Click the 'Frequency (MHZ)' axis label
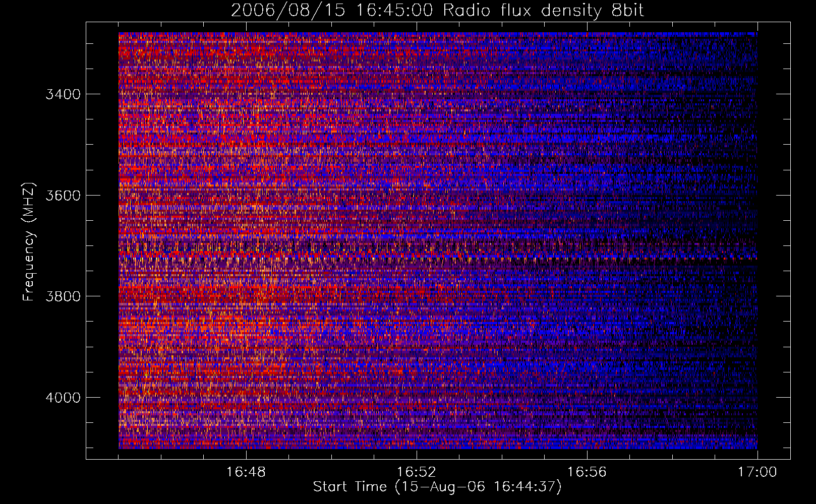The height and width of the screenshot is (504, 816). coord(29,242)
